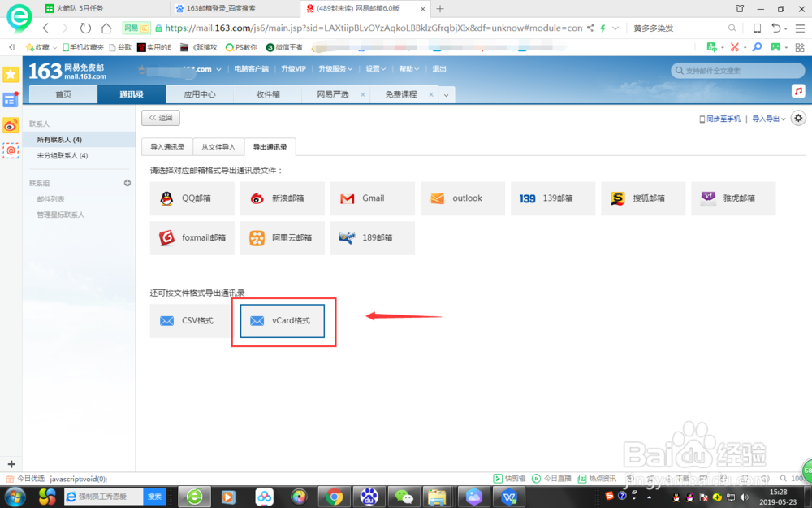Add a new contact group via plus icon
Screen dimensions: 812x508
pyautogui.click(x=127, y=183)
